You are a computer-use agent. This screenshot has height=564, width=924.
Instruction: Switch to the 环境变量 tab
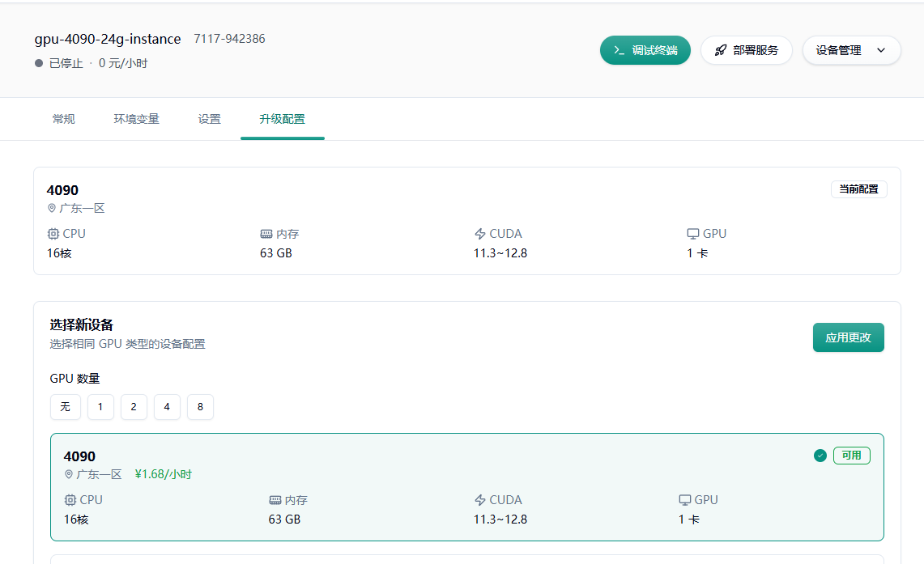coord(136,119)
